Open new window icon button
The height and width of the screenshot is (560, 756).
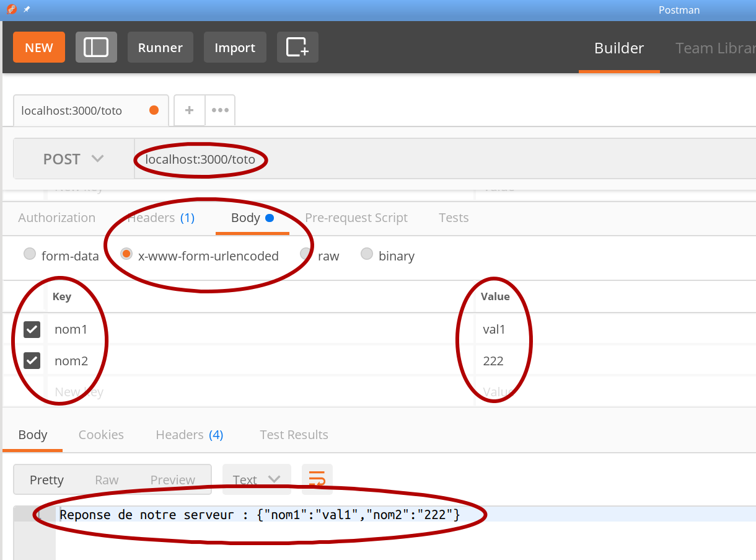(297, 48)
